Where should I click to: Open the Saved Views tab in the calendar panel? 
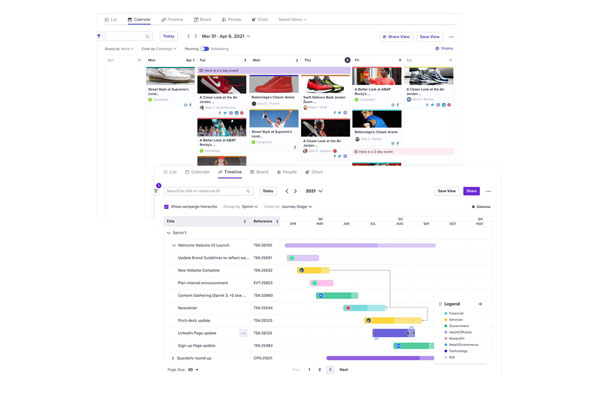point(293,19)
